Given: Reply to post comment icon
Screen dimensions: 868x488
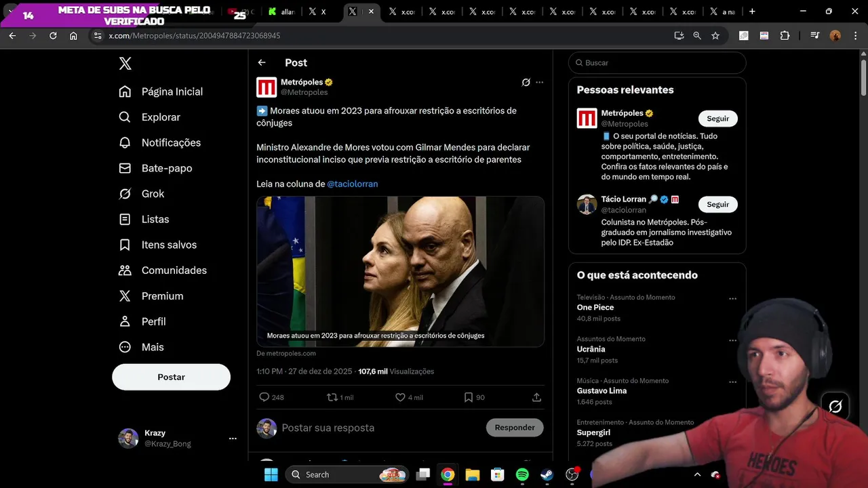Looking at the screenshot, I should (x=264, y=397).
